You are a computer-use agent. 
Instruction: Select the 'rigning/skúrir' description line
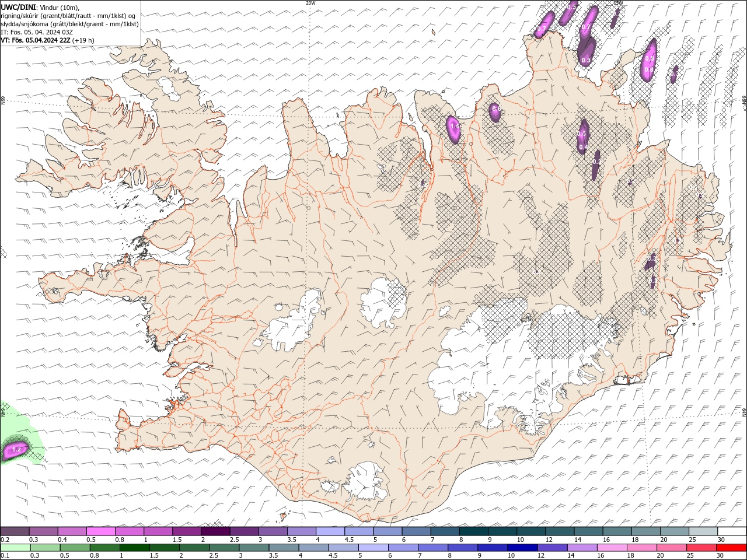point(69,15)
